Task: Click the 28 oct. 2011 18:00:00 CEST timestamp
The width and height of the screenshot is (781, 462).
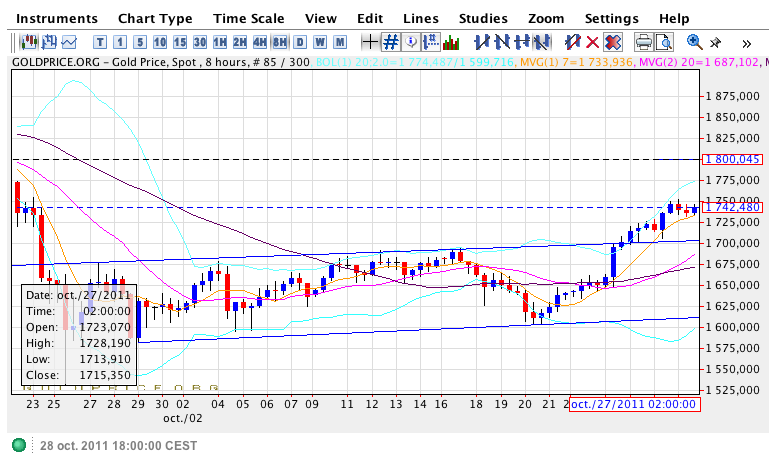Action: (x=119, y=446)
